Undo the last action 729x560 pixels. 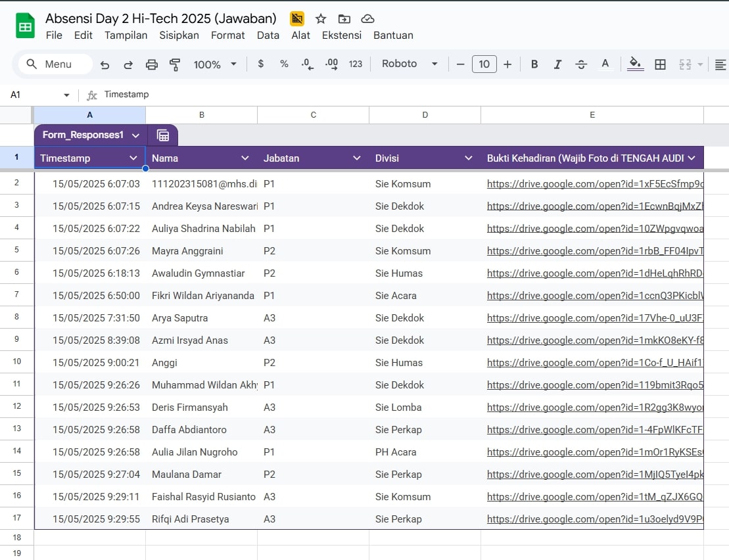click(x=105, y=64)
